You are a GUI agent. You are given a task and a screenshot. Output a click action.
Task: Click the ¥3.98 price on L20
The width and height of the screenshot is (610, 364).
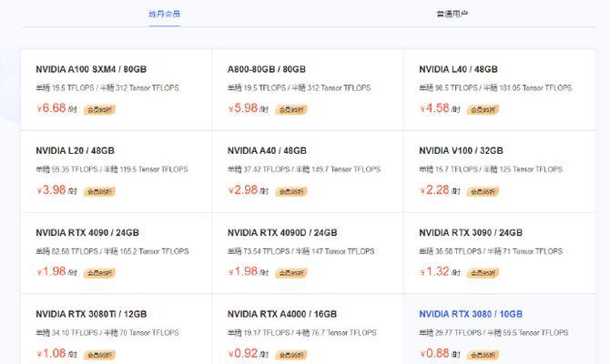[x=51, y=190]
